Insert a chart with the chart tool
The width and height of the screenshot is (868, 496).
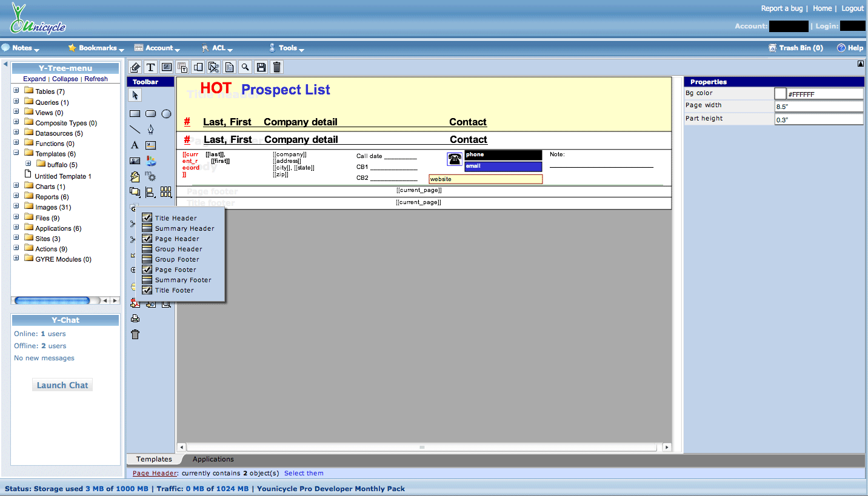[151, 161]
